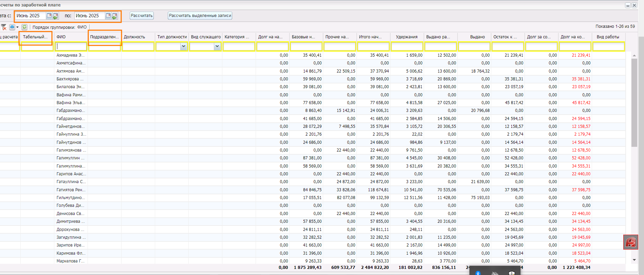The height and width of the screenshot is (275, 644).
Task: Open calendar picker for end date
Action: (108, 16)
